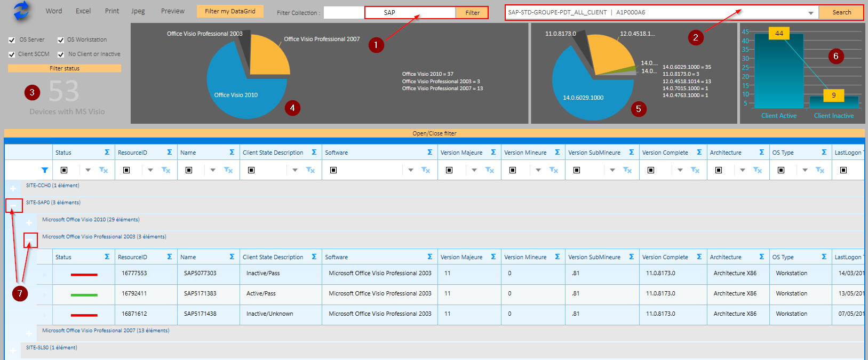Click the nested grid's Status sigma icon
Viewport: 868px width, 360px height.
point(107,257)
